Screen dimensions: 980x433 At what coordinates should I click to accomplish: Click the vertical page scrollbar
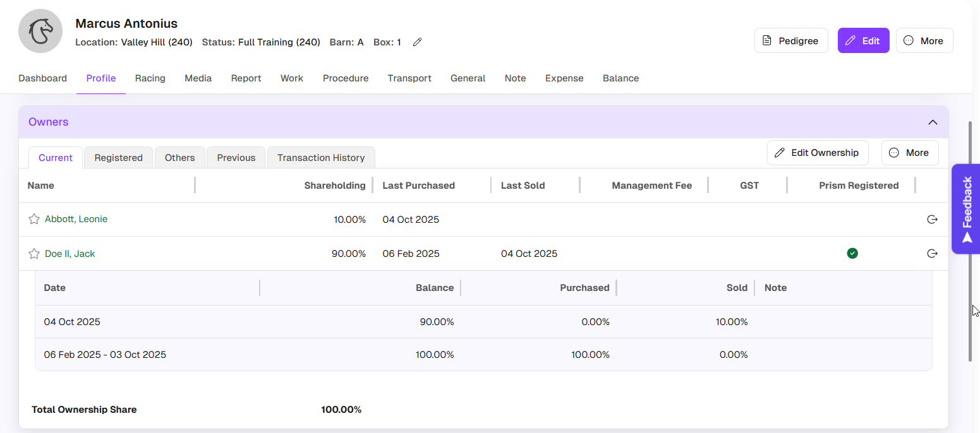[x=971, y=240]
